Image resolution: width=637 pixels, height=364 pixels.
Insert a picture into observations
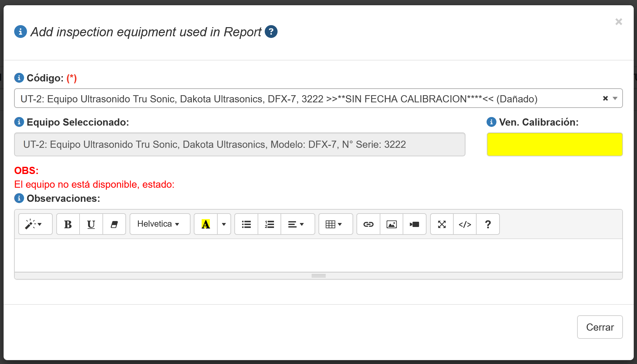(391, 224)
